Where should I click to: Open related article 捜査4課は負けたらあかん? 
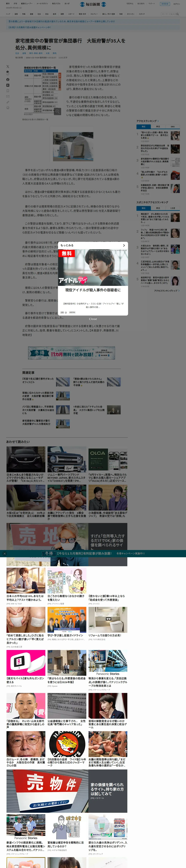point(97,382)
